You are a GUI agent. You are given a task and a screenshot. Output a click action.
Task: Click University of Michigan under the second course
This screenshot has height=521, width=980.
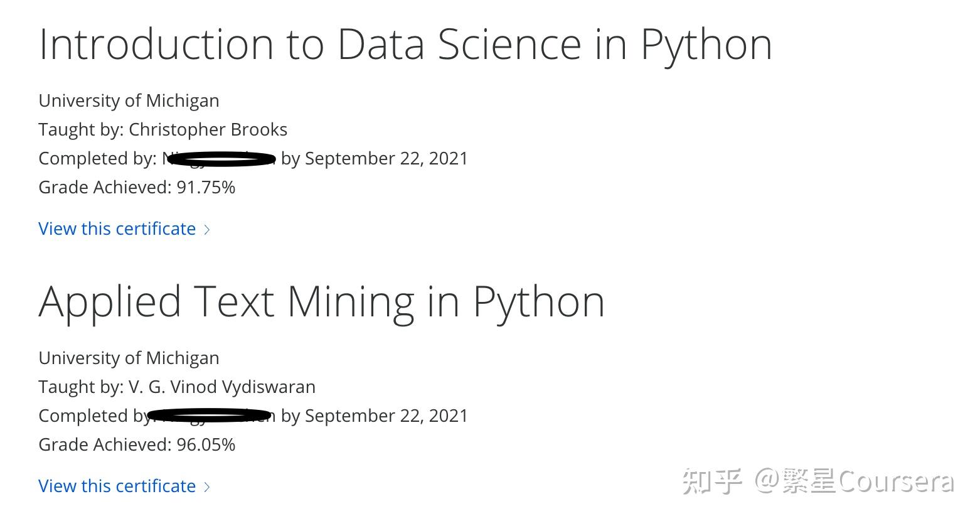click(129, 358)
